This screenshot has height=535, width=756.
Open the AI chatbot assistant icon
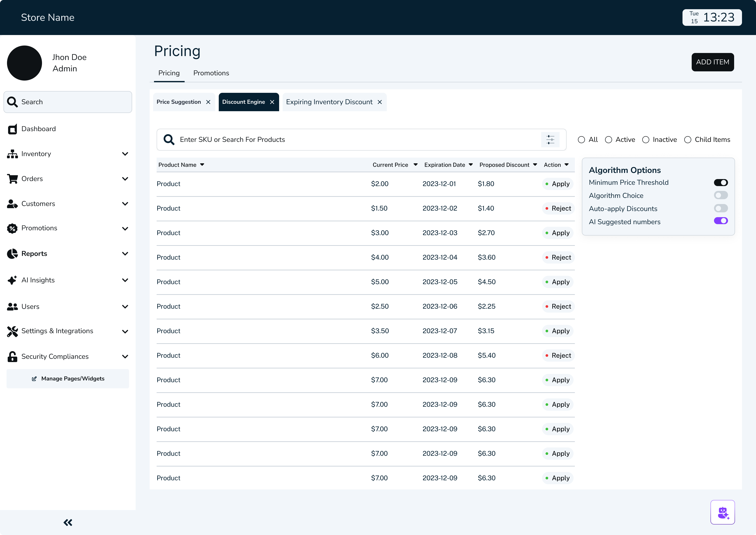click(722, 512)
